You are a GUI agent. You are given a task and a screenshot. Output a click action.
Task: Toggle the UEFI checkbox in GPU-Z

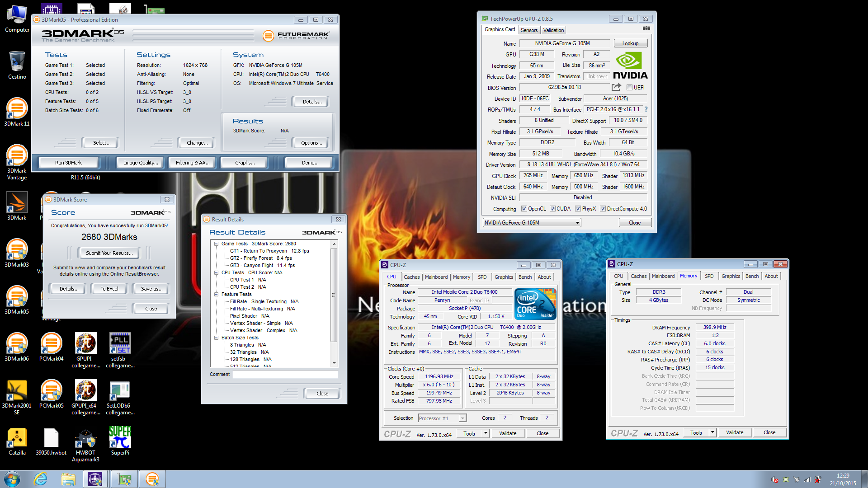[629, 88]
